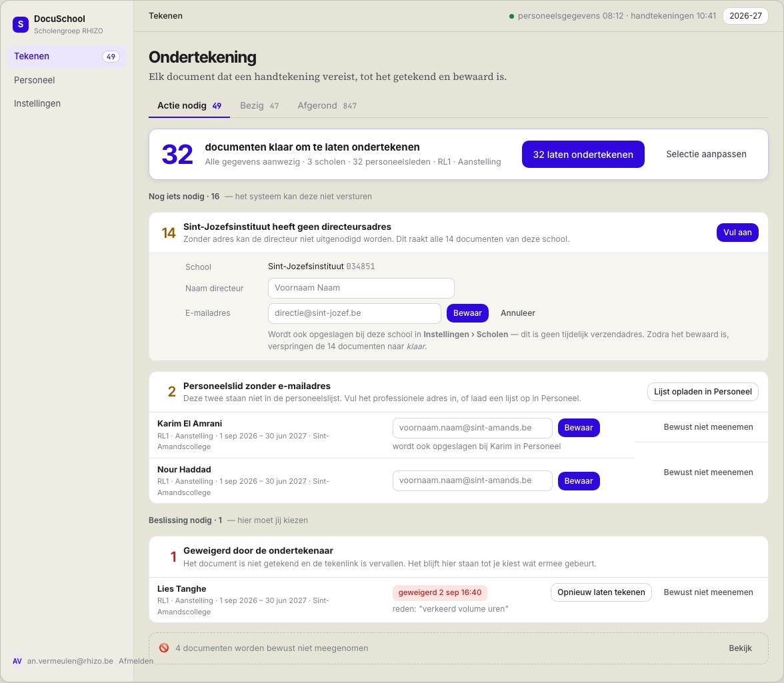Click Bekijk for excluded documents

coord(740,648)
